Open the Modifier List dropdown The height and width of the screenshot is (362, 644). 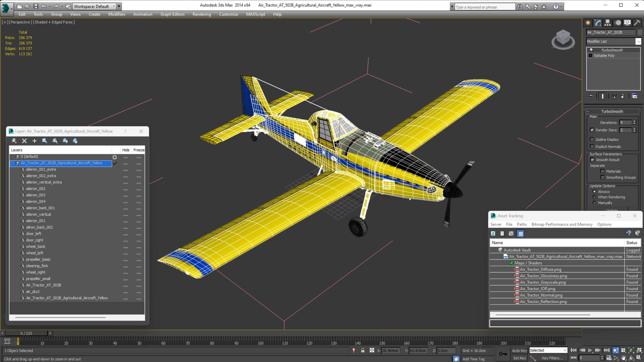639,42
